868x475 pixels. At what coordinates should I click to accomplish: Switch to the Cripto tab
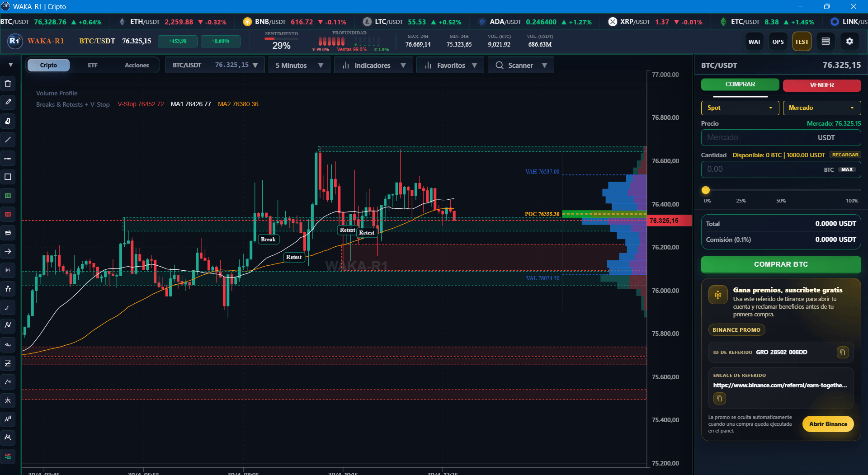pyautogui.click(x=48, y=65)
